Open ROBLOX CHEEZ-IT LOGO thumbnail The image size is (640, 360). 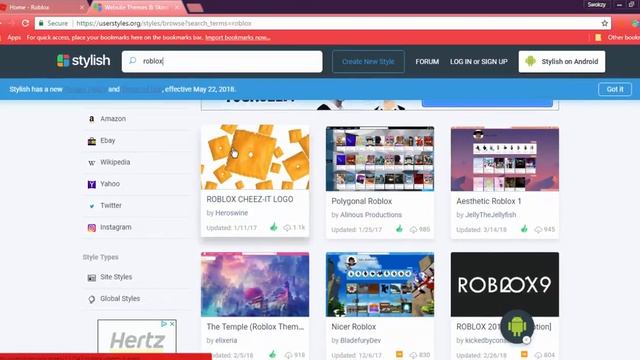pos(255,157)
